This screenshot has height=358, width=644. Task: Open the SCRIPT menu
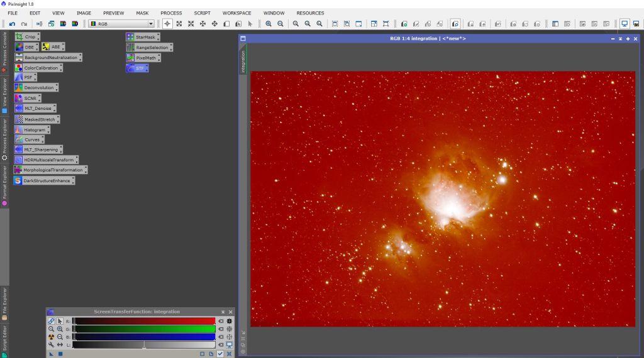click(202, 13)
